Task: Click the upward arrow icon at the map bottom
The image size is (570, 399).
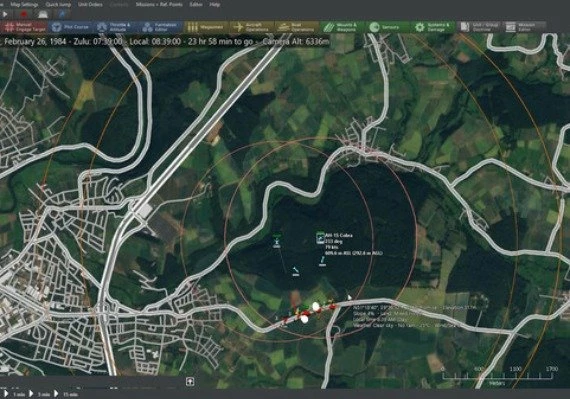Action: click(190, 381)
